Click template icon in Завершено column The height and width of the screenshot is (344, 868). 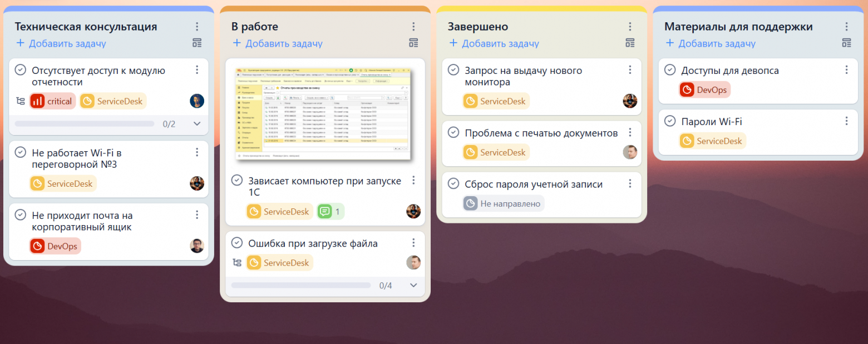point(630,43)
